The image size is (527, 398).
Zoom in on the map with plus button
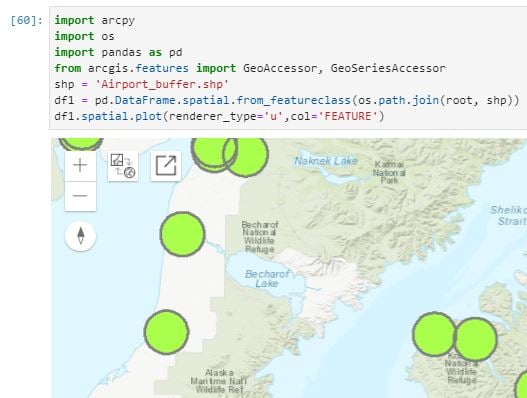pyautogui.click(x=80, y=165)
